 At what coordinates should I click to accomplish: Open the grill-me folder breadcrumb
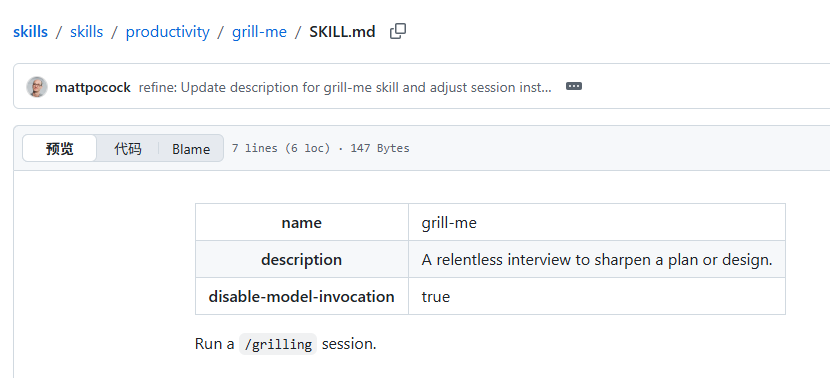pos(259,32)
